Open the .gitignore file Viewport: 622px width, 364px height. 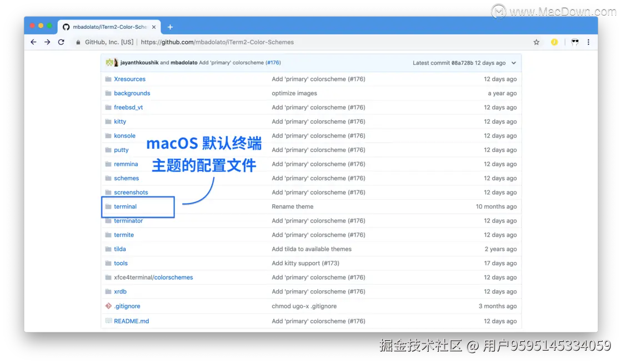[127, 306]
